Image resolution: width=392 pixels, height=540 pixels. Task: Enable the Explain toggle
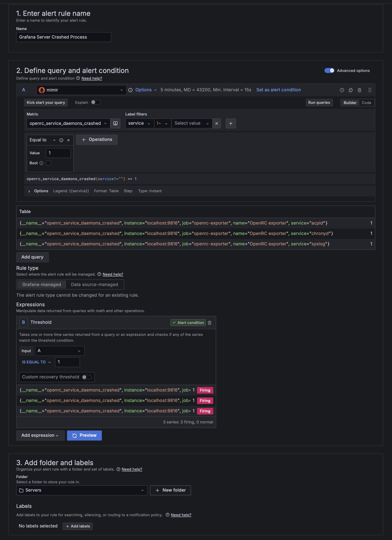tap(96, 102)
